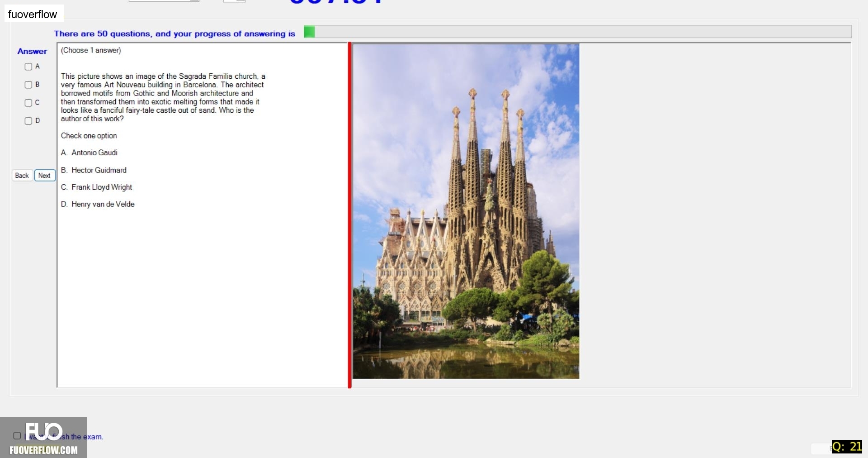Click the 'Q: 21' question counter
The width and height of the screenshot is (868, 458).
(x=847, y=447)
